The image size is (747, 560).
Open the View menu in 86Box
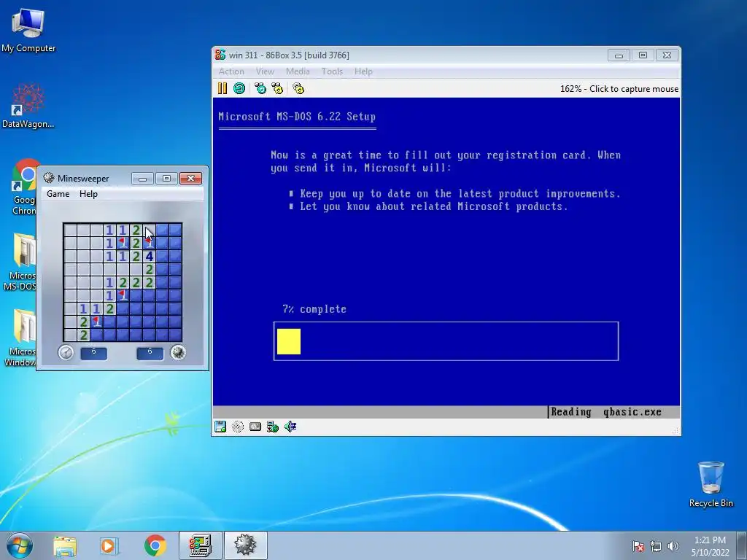coord(265,71)
